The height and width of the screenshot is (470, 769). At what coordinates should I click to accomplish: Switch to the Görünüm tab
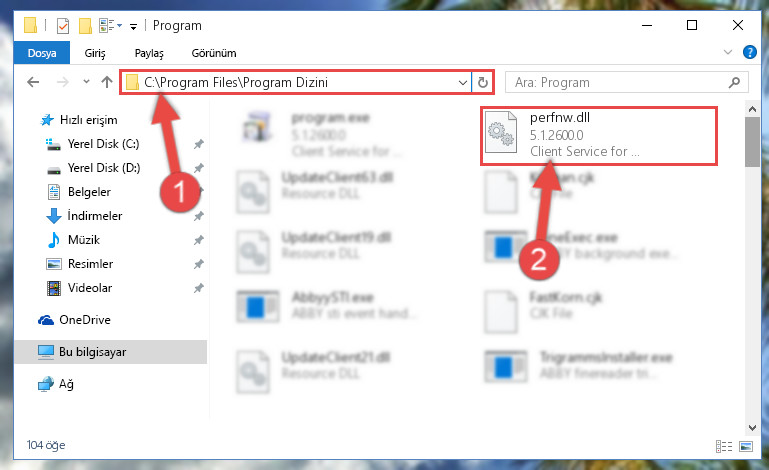coord(214,53)
